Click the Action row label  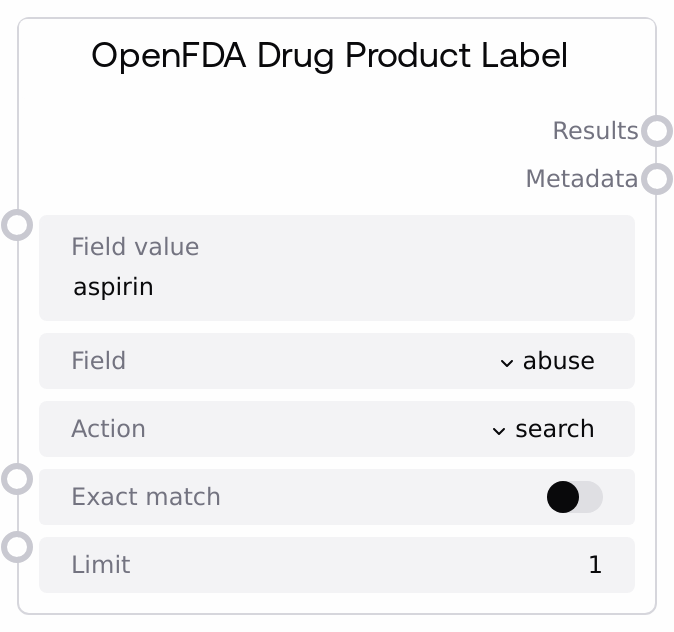(x=108, y=429)
